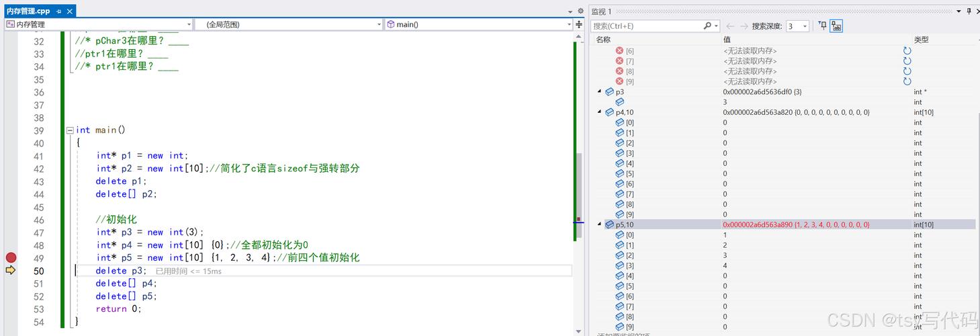Click refresh icon for the unreadable [6] entry
The image size is (980, 336).
pos(907,51)
